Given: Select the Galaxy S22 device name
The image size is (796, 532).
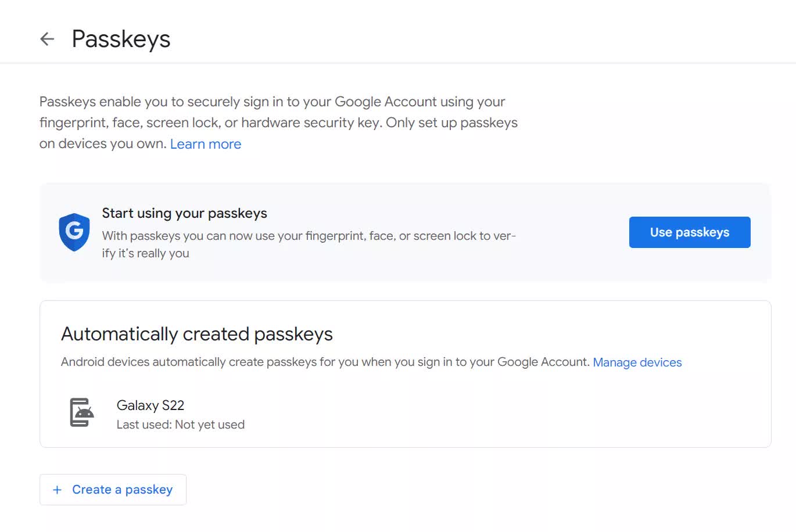Looking at the screenshot, I should tap(150, 405).
